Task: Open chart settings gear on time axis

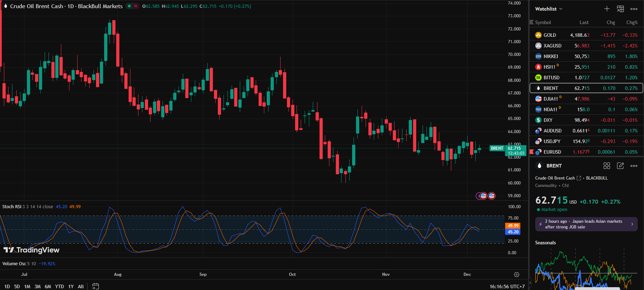Action: tap(516, 274)
